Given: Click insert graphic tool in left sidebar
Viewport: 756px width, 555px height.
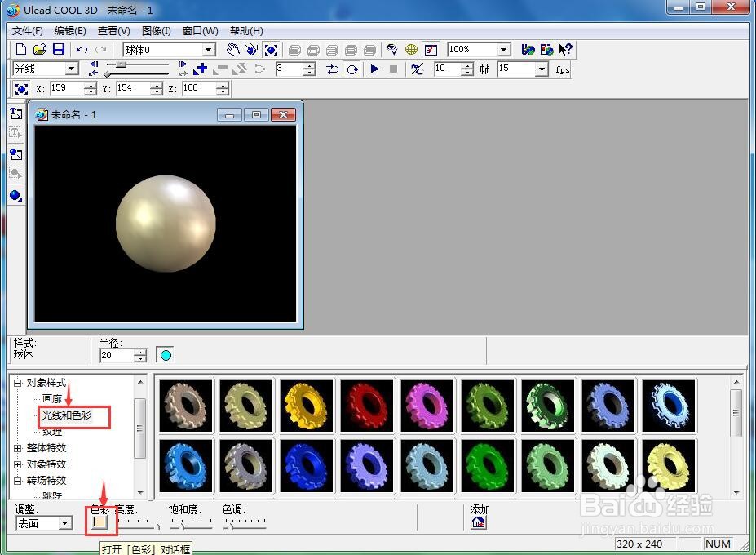Looking at the screenshot, I should [x=16, y=154].
